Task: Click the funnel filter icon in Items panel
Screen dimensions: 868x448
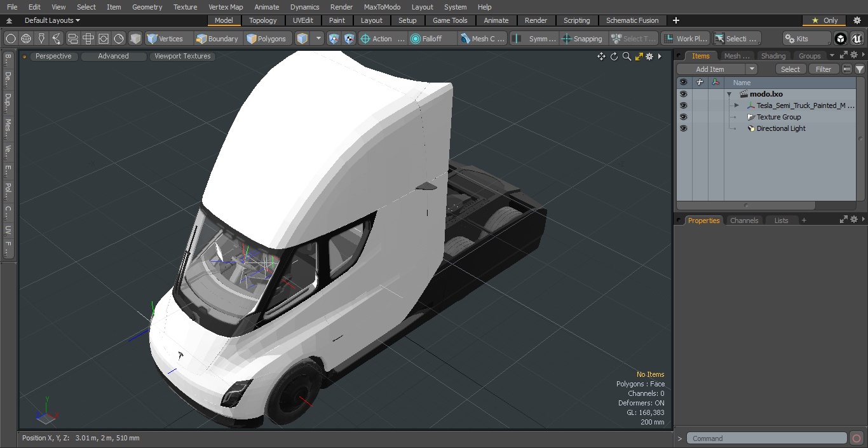Action: [x=860, y=69]
